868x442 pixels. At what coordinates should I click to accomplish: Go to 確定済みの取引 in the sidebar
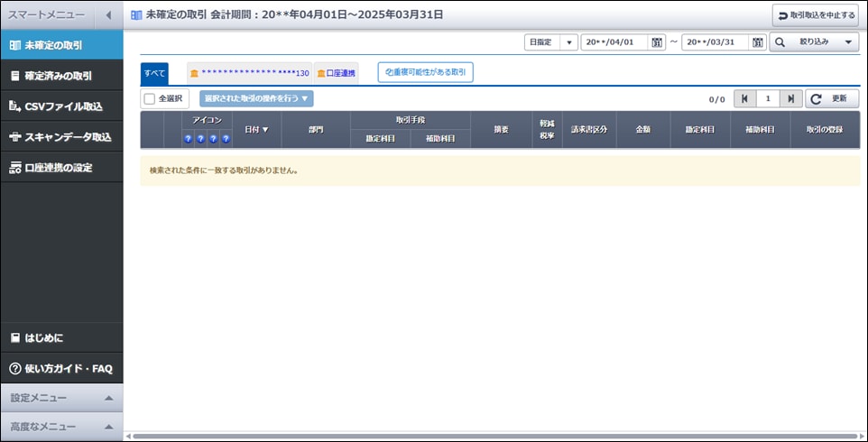coord(61,76)
